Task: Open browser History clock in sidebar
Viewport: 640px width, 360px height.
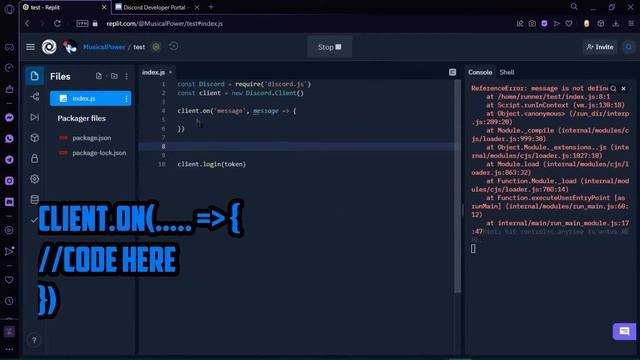Action: pos(9,301)
